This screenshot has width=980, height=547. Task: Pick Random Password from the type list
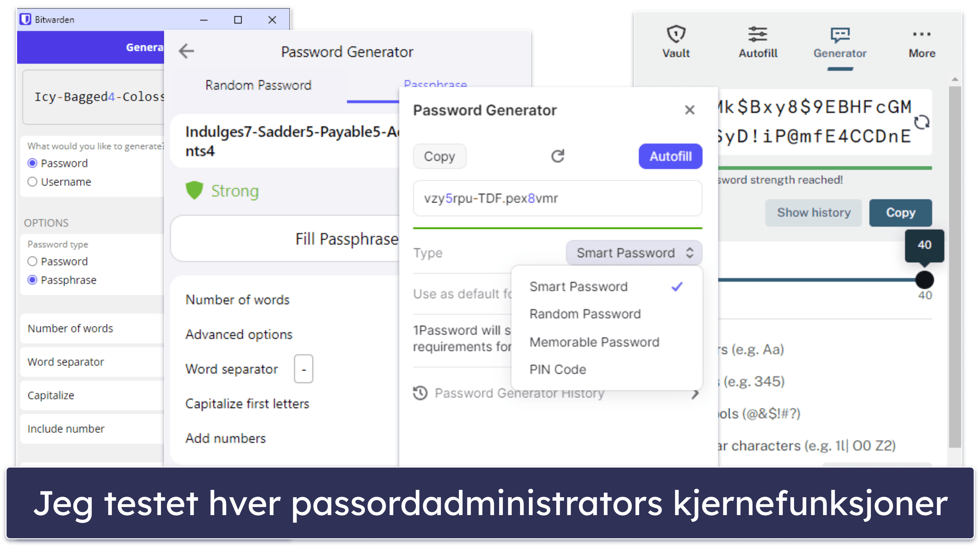(x=607, y=314)
